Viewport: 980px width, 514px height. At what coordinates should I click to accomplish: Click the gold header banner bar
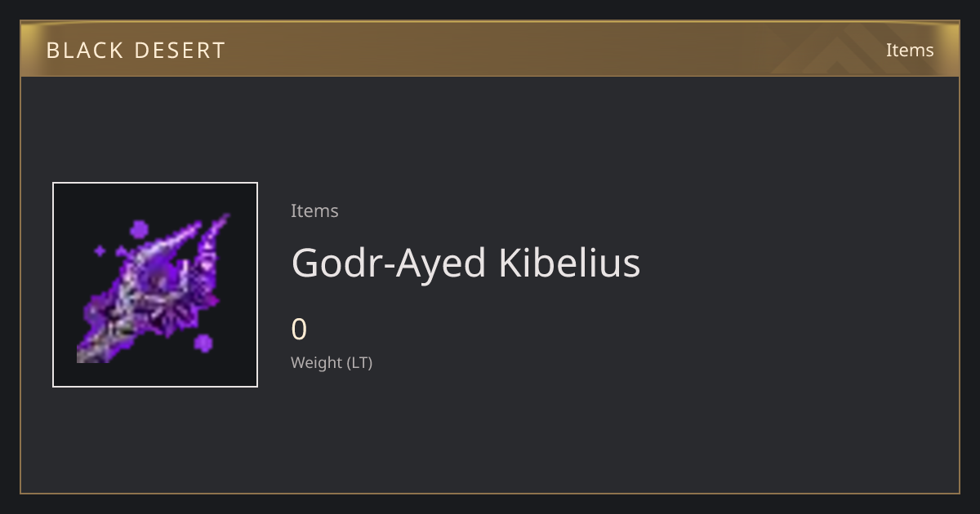point(490,49)
